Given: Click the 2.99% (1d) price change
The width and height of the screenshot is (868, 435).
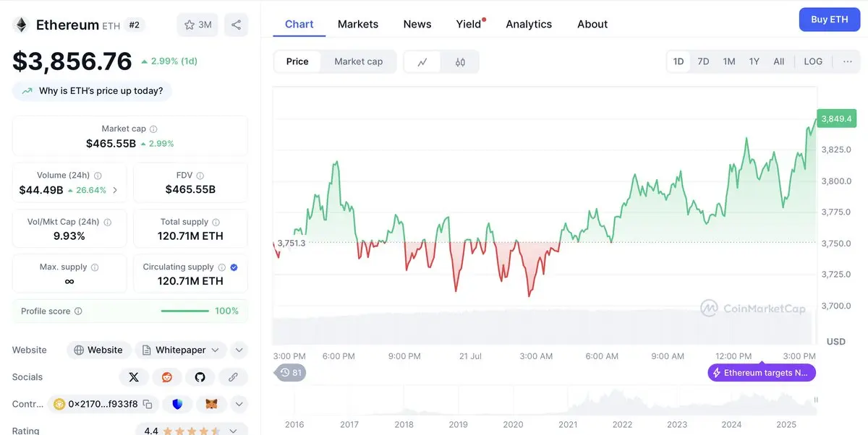Looking at the screenshot, I should point(169,61).
